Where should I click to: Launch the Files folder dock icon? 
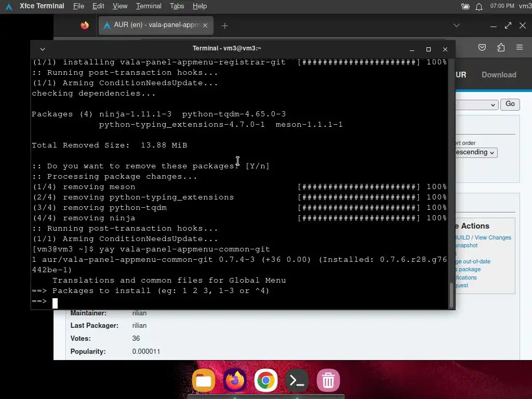tap(204, 380)
